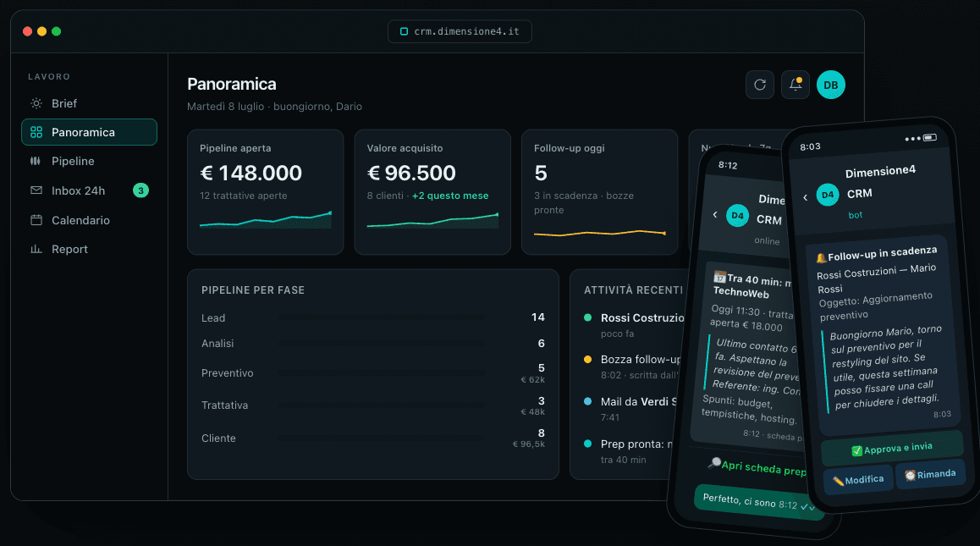Click yellow dot beside Bozza follow-up
Image resolution: width=980 pixels, height=546 pixels.
pyautogui.click(x=587, y=359)
